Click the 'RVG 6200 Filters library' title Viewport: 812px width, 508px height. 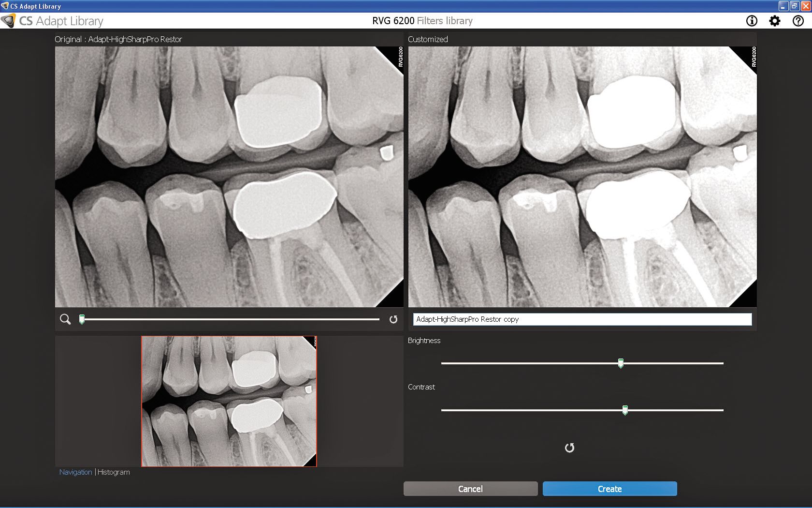(x=422, y=21)
